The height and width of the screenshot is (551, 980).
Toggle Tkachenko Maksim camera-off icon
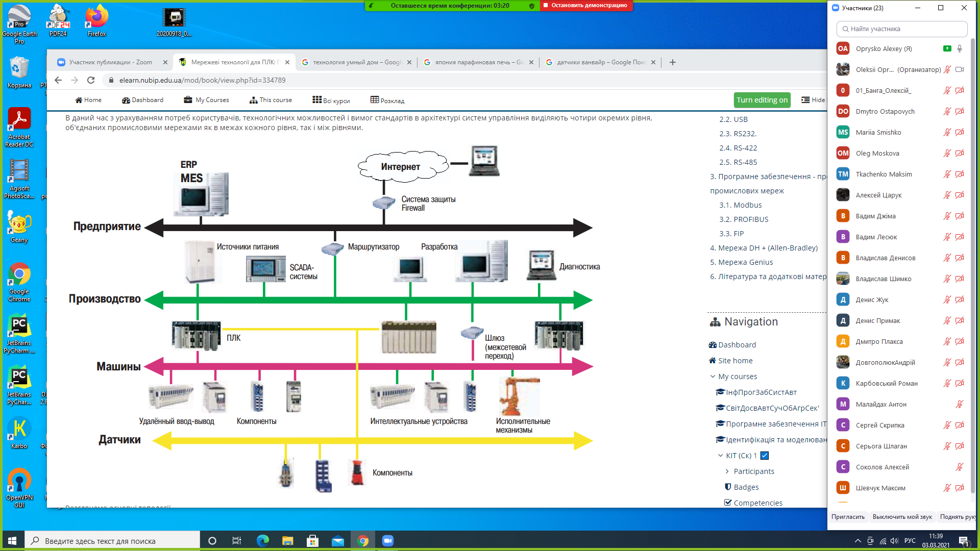[960, 174]
